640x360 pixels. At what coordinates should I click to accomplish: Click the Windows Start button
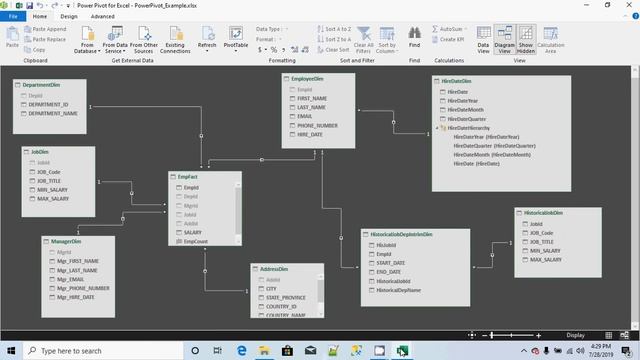11,351
